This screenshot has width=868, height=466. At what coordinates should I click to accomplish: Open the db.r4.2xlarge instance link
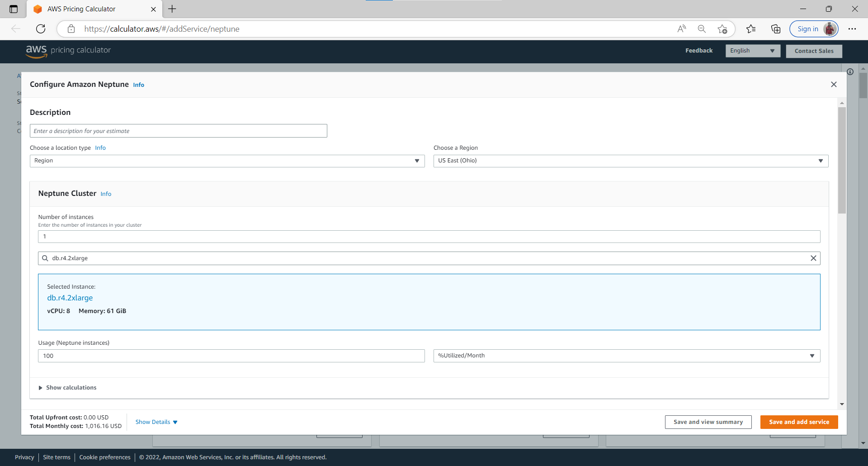click(x=70, y=298)
